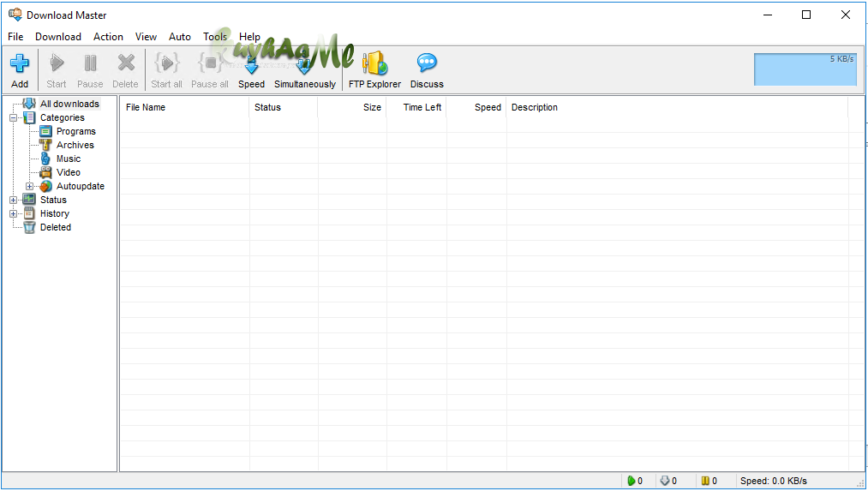Click the active downloads green status icon
The height and width of the screenshot is (491, 868).
[631, 481]
